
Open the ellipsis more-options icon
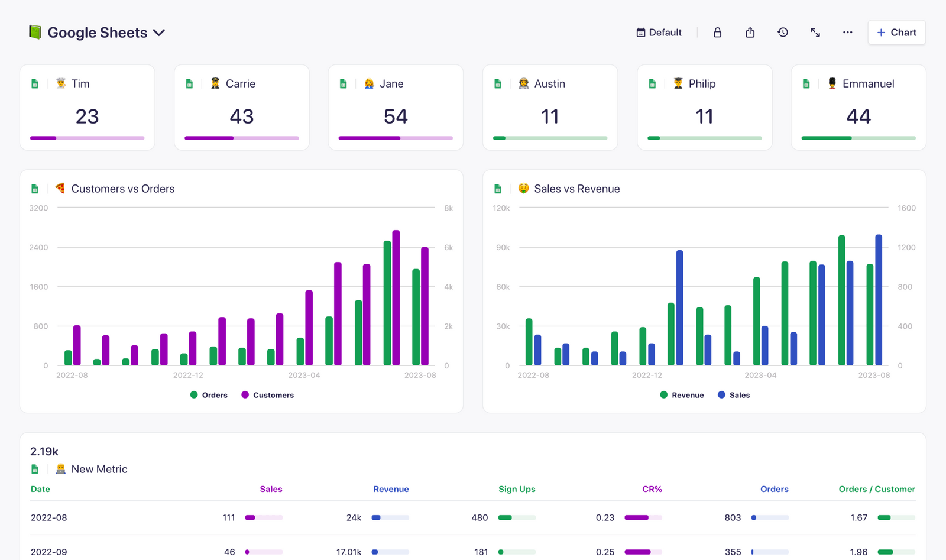[847, 33]
